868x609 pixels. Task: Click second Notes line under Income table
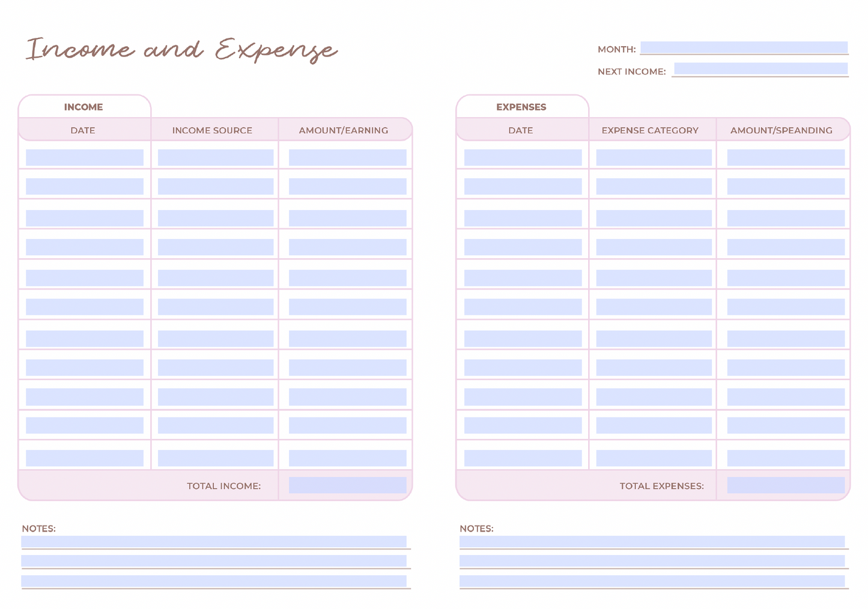[214, 561]
